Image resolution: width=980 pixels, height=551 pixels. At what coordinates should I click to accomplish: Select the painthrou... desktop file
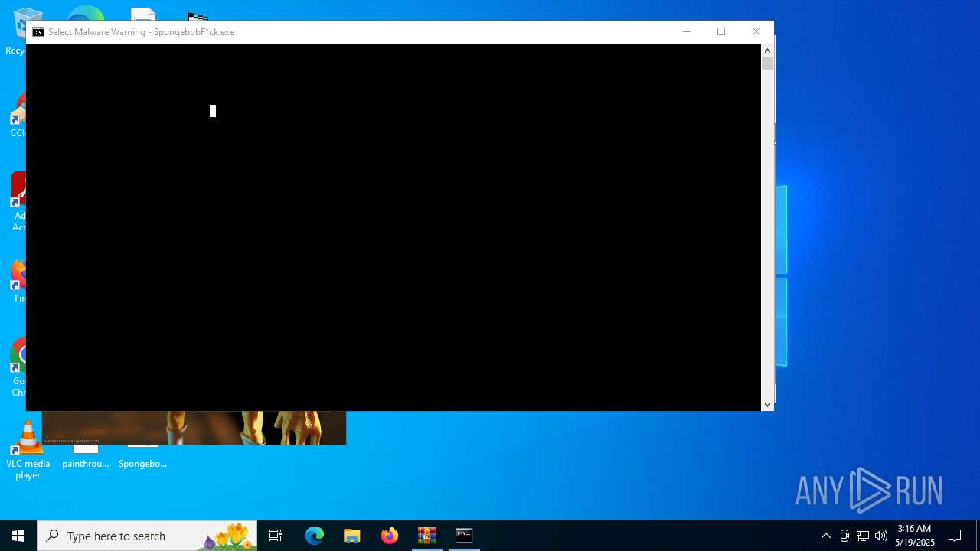click(x=85, y=457)
